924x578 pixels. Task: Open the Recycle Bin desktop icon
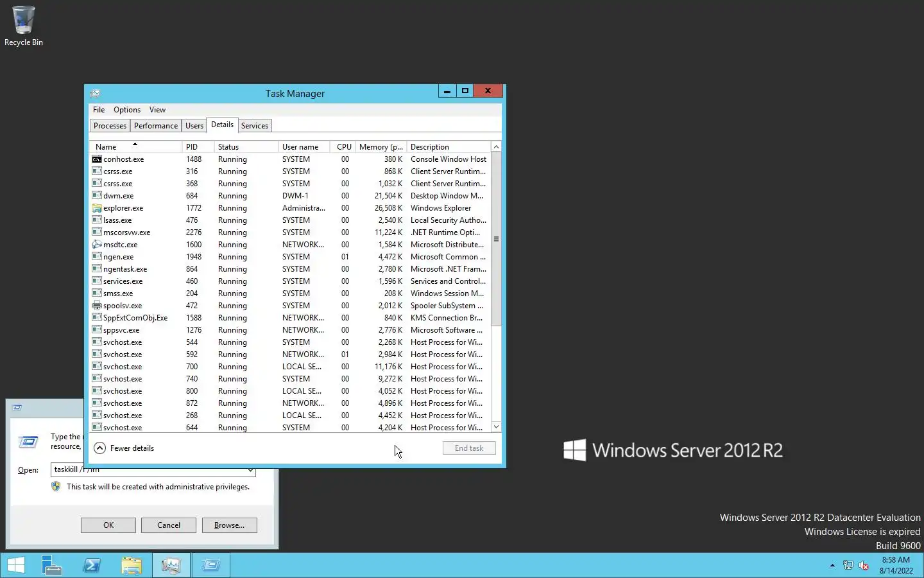[x=24, y=26]
